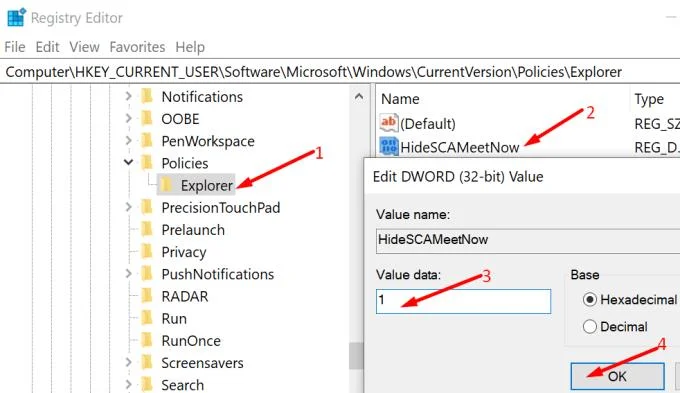Select the (Default) value name
This screenshot has width=680, height=393.
(428, 124)
